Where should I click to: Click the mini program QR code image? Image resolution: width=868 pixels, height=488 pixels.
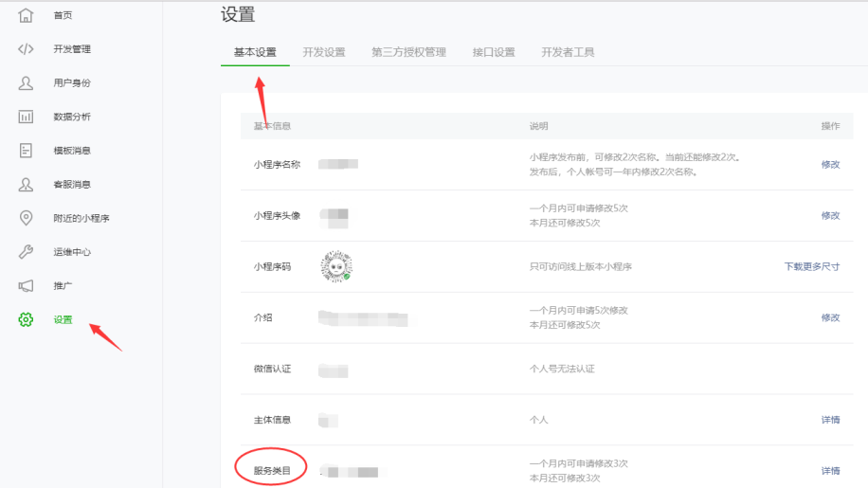[x=336, y=266]
